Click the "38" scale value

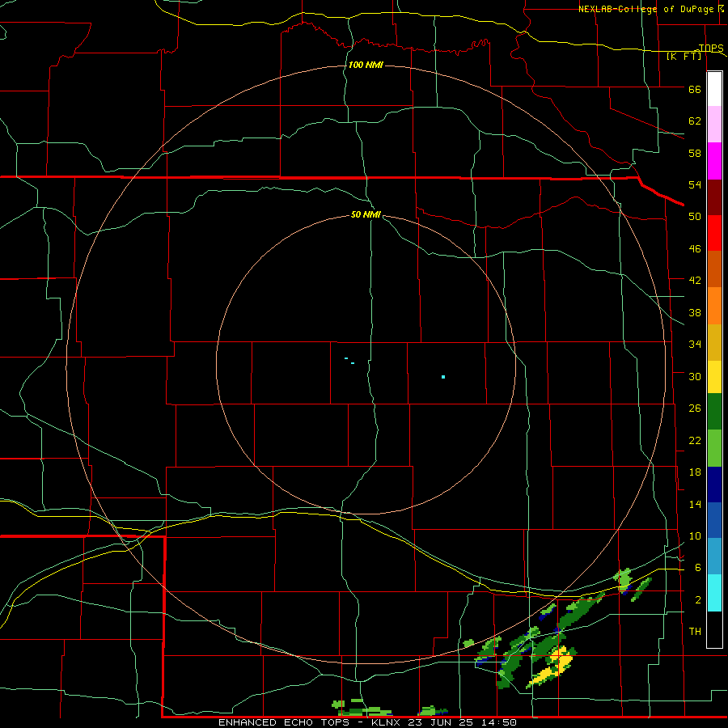coord(695,312)
